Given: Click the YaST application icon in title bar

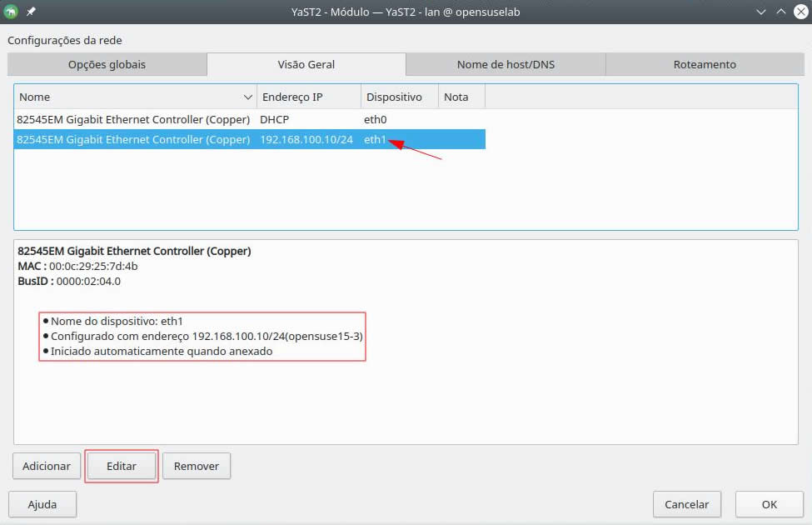Looking at the screenshot, I should point(10,12).
